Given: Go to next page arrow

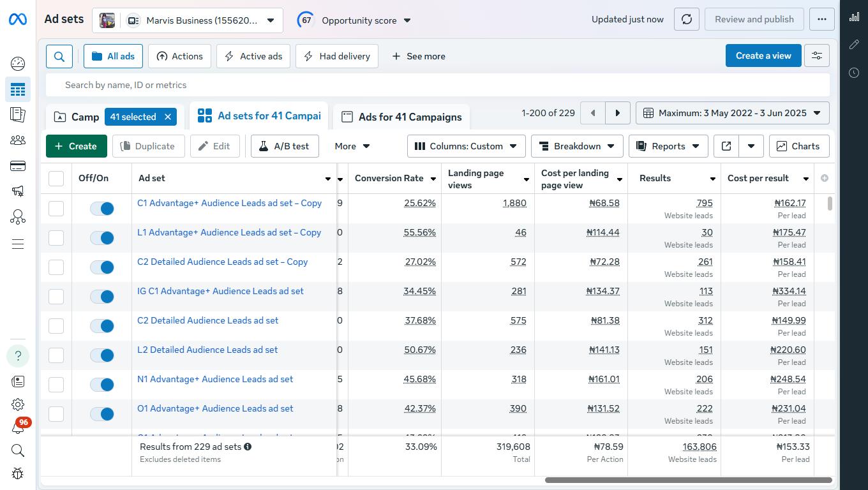Looking at the screenshot, I should (618, 113).
